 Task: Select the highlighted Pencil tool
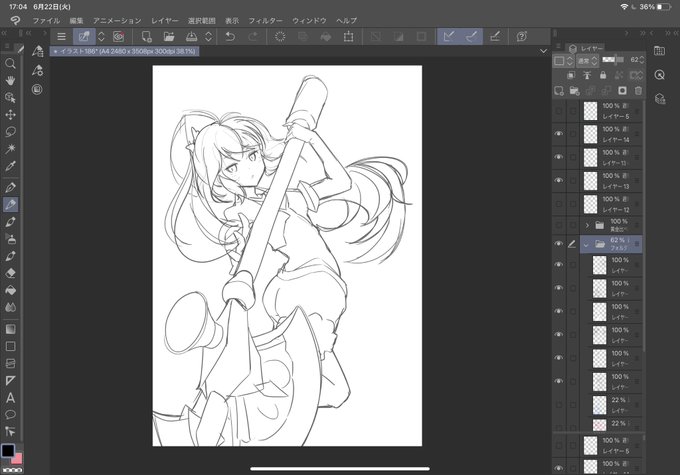(10, 204)
